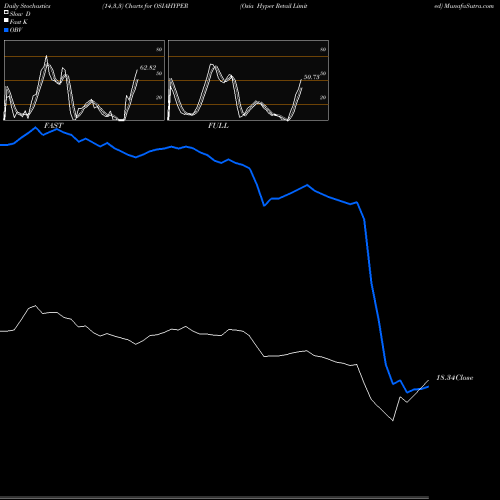Click the Fast K legend swatch
This screenshot has width=500, height=500.
(6, 21)
